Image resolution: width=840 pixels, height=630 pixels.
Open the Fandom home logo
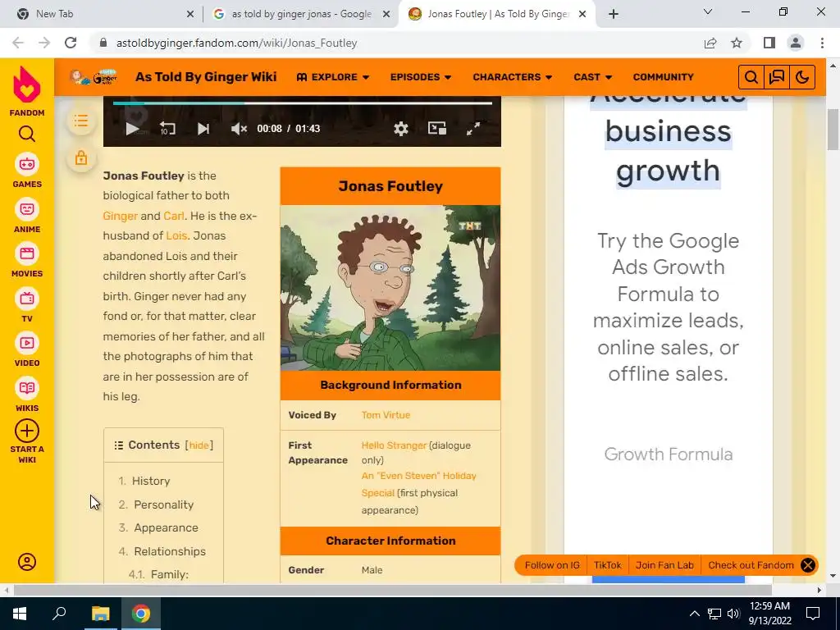27,91
